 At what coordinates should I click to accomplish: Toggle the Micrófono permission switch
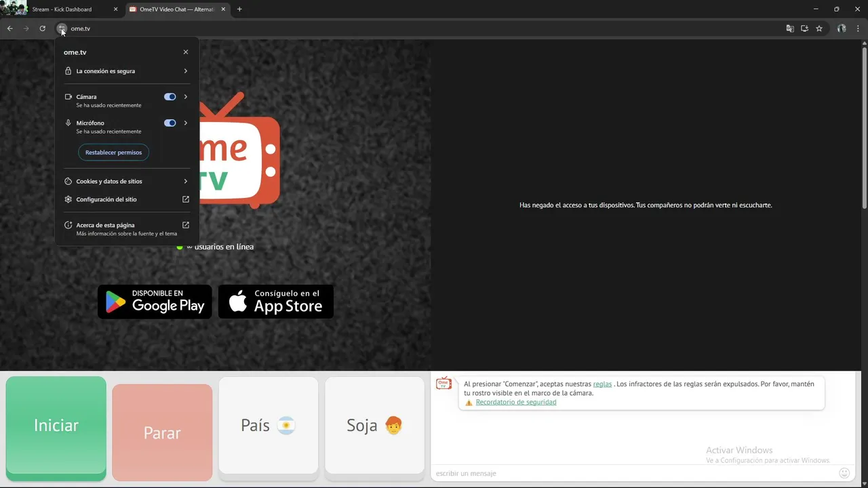tap(170, 123)
